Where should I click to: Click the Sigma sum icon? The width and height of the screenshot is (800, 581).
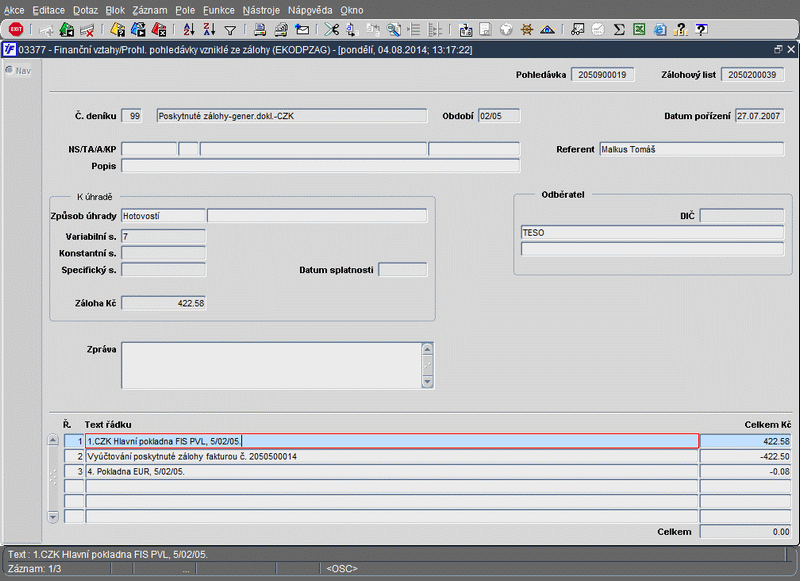(x=619, y=30)
